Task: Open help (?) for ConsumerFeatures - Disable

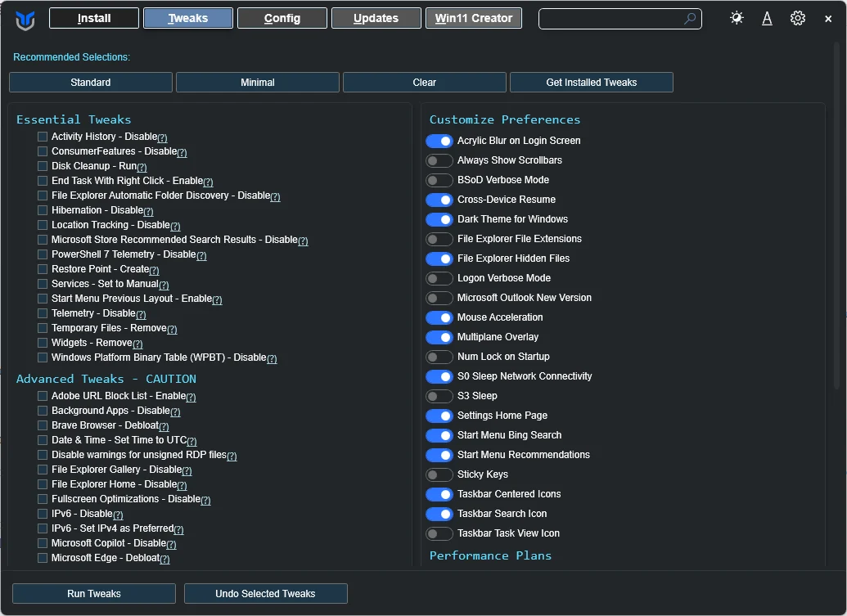Action: pyautogui.click(x=182, y=152)
